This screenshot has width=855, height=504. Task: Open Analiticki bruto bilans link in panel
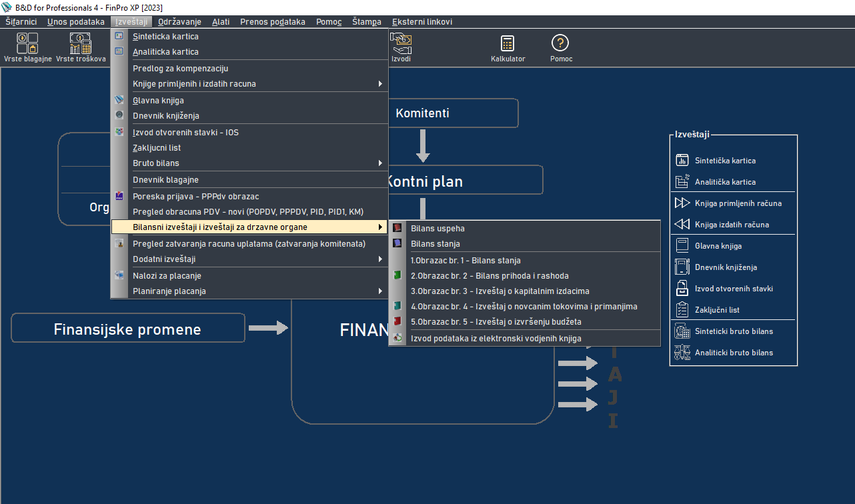click(x=734, y=353)
